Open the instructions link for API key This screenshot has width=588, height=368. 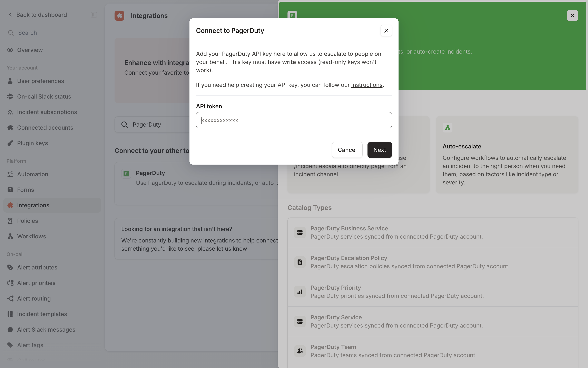point(367,85)
